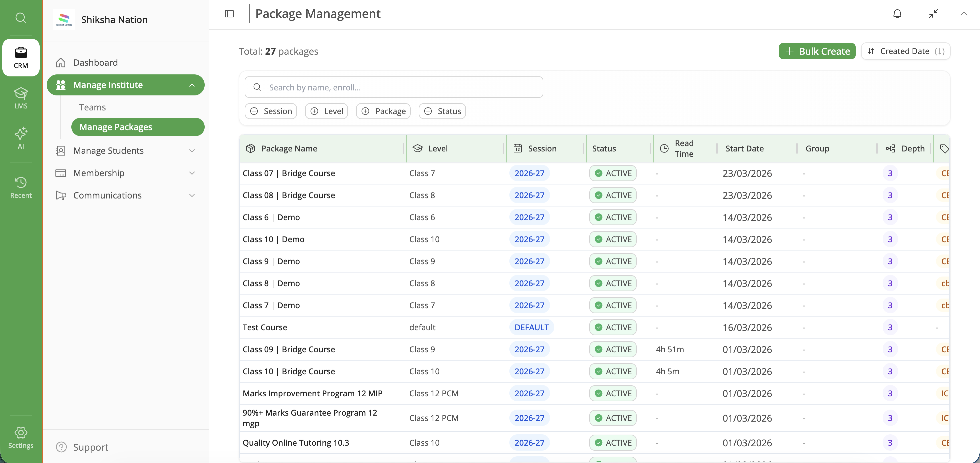The height and width of the screenshot is (463, 980).
Task: Click the Dashboard home icon
Action: click(x=60, y=62)
